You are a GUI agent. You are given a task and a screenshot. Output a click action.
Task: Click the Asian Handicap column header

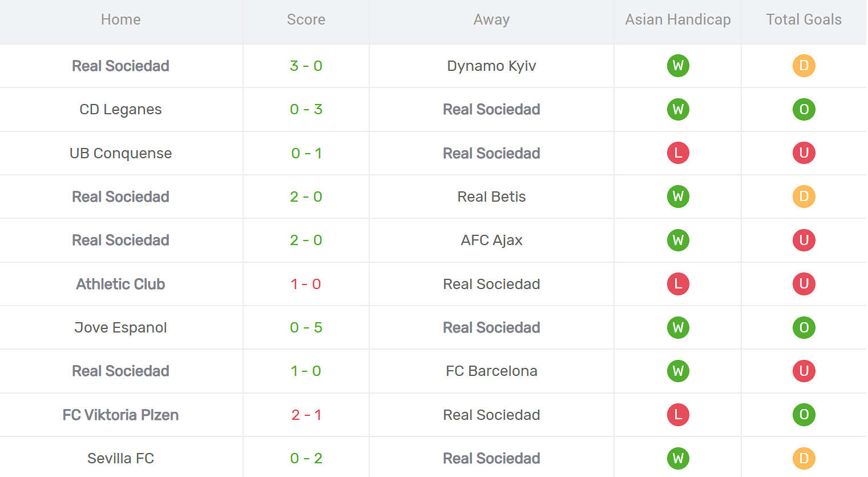[x=677, y=19]
